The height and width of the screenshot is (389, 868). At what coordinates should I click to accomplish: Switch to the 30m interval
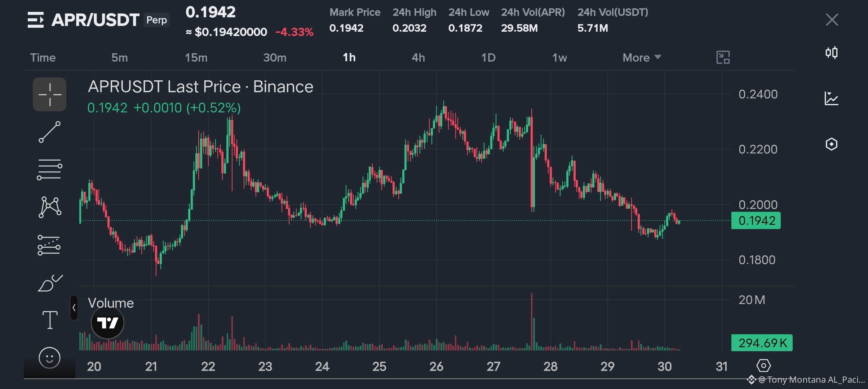[x=275, y=58]
